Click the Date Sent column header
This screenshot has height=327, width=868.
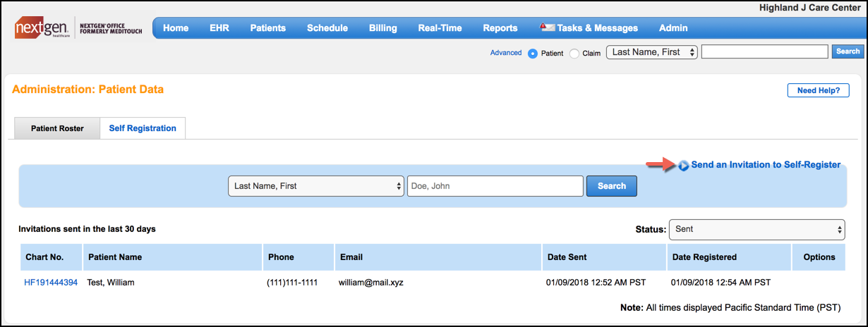tap(604, 257)
